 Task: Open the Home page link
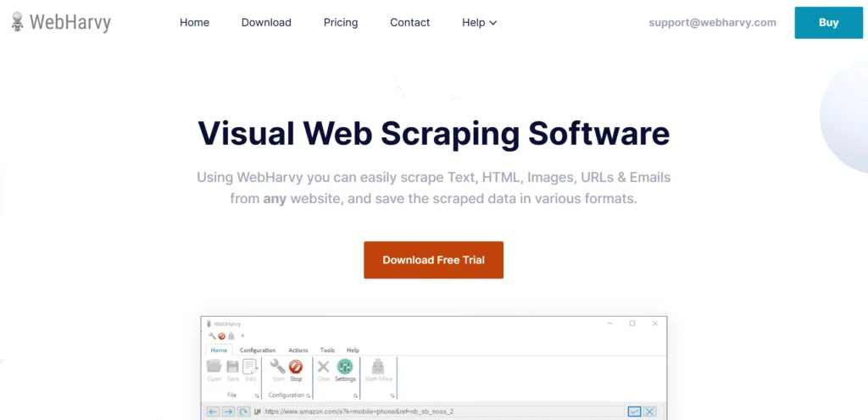(194, 23)
